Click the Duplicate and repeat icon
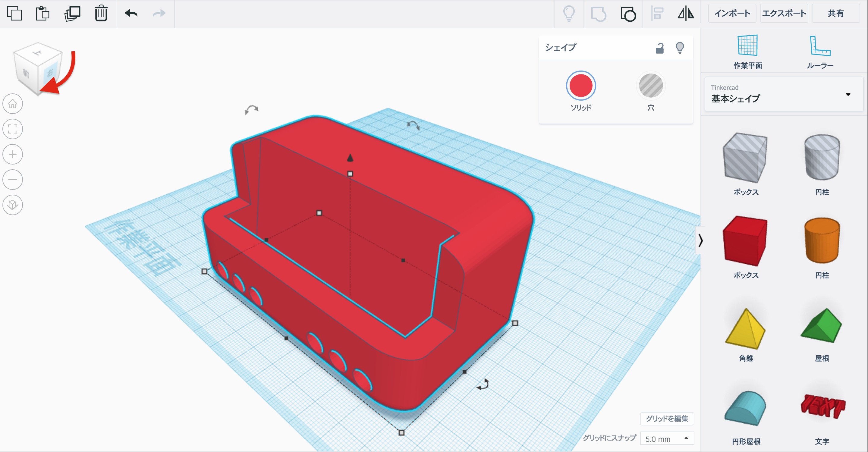Image resolution: width=868 pixels, height=452 pixels. tap(72, 14)
